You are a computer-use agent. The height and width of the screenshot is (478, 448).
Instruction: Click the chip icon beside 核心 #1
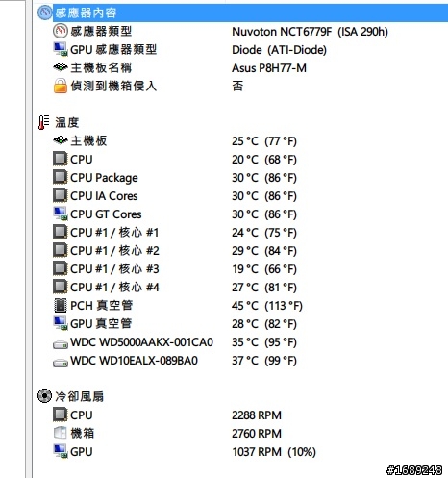coord(61,232)
